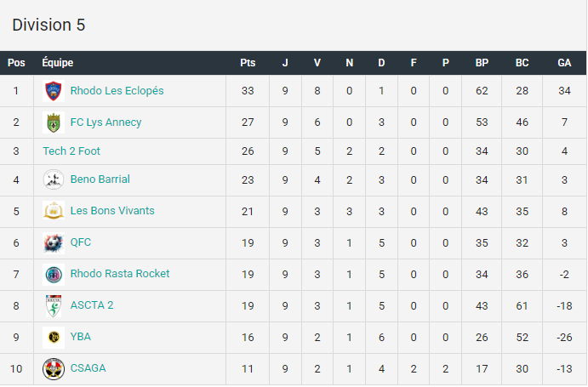The width and height of the screenshot is (588, 387).
Task: Select the Beno Barrial team name
Action: coord(100,179)
